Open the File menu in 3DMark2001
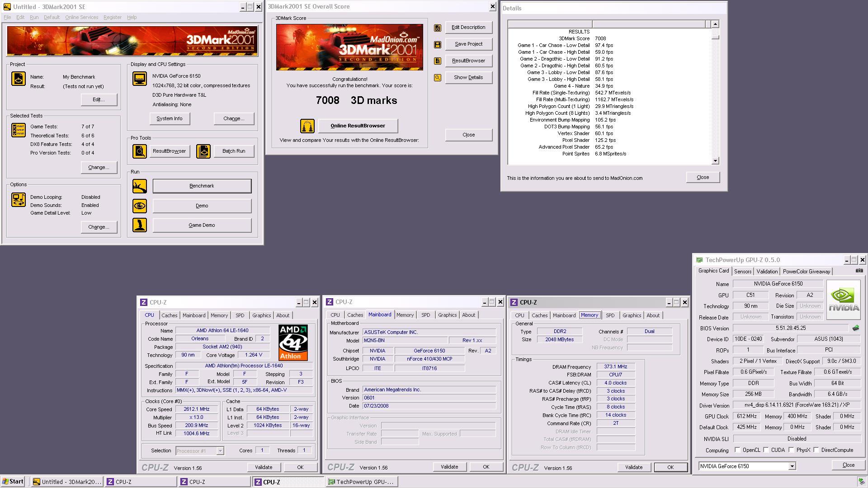The width and height of the screenshot is (868, 488). pyautogui.click(x=7, y=17)
